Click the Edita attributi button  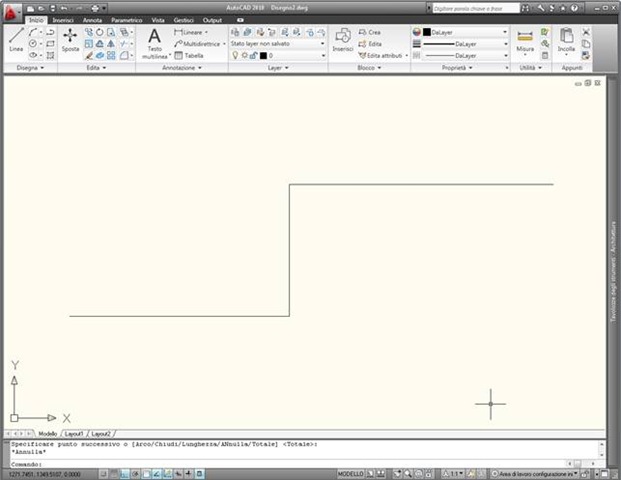[381, 55]
